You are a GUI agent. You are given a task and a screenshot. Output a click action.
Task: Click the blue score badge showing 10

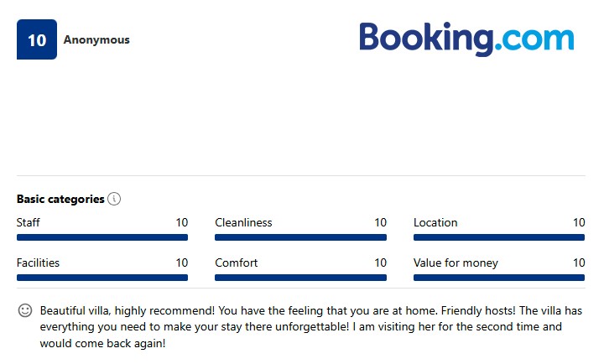click(37, 39)
